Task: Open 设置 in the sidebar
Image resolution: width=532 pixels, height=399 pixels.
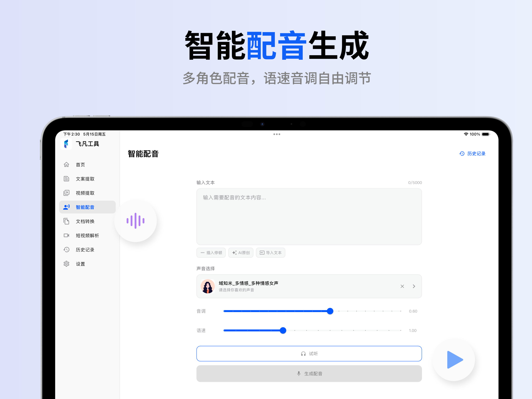Action: (87, 264)
